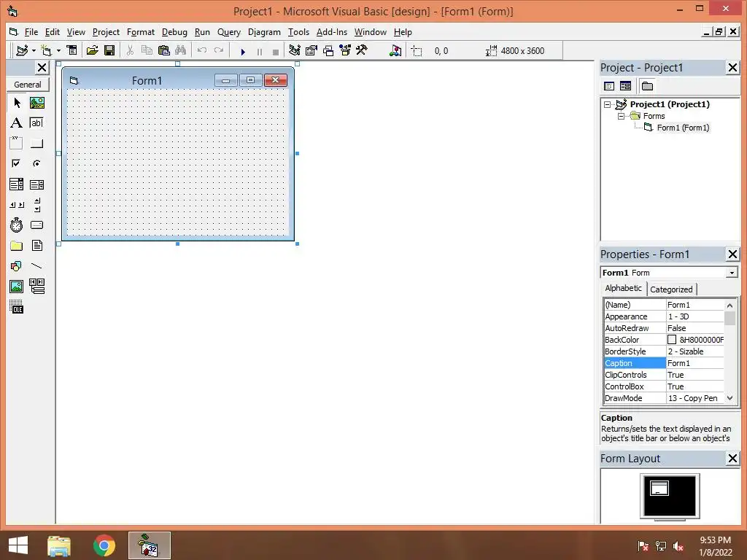Click View Code in Project panel
This screenshot has width=747, height=560.
pyautogui.click(x=609, y=86)
